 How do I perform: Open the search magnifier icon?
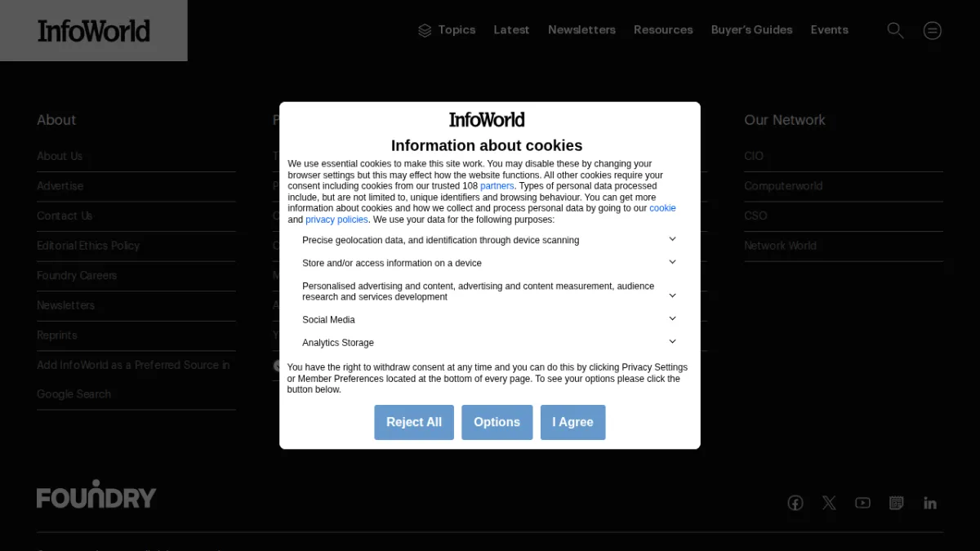896,30
